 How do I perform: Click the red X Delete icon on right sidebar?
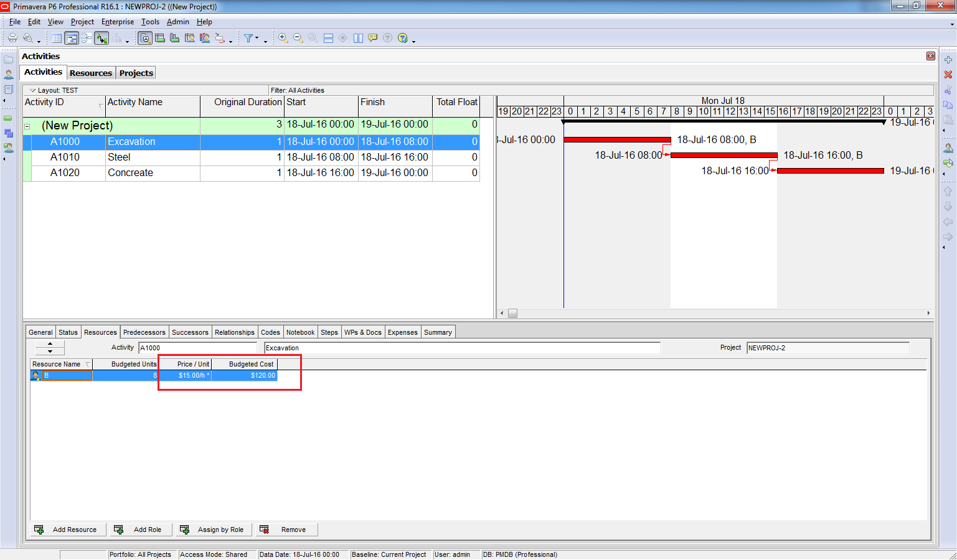click(x=948, y=75)
